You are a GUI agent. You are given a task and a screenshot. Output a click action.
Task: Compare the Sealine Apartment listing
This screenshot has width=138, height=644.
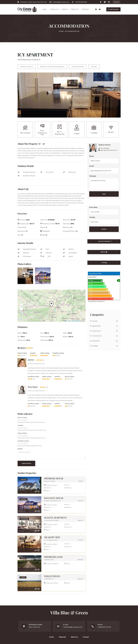(x=36, y=531)
